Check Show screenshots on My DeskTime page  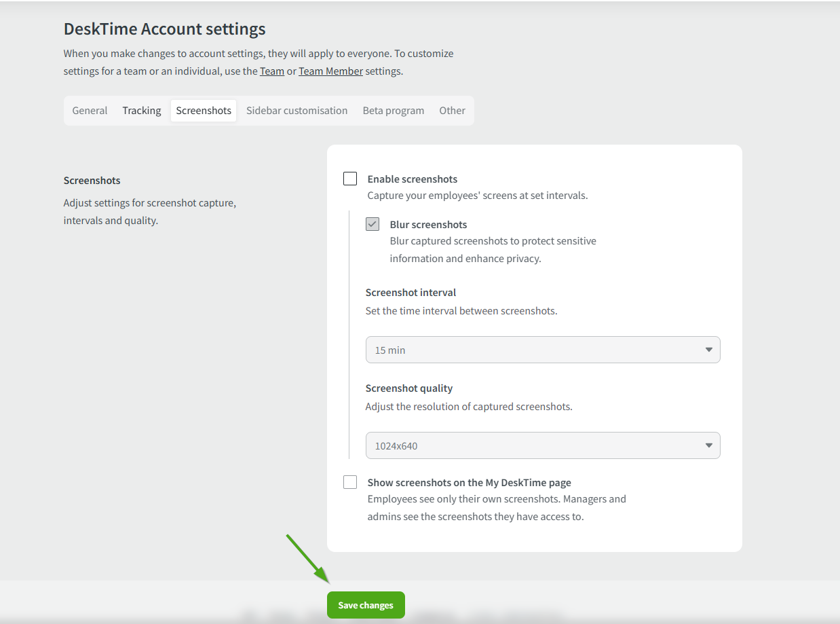(x=350, y=482)
